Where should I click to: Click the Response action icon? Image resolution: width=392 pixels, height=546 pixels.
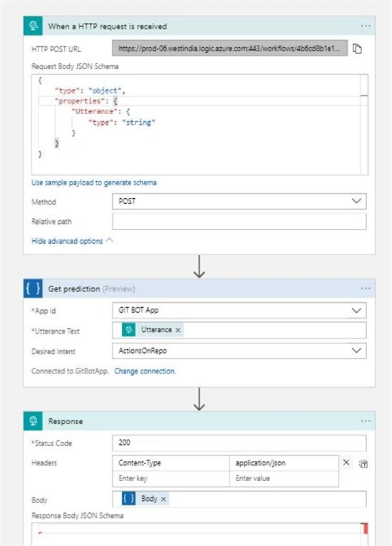(x=33, y=421)
